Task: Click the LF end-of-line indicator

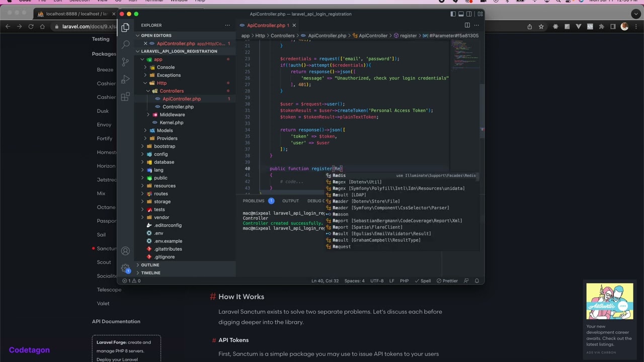Action: (x=391, y=281)
